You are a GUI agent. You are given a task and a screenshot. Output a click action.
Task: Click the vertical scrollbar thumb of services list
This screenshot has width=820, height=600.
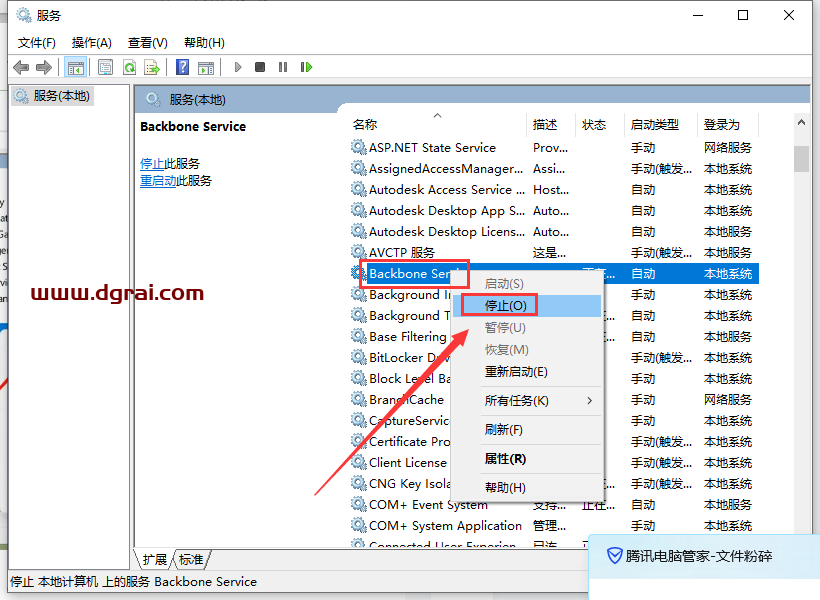tap(801, 159)
